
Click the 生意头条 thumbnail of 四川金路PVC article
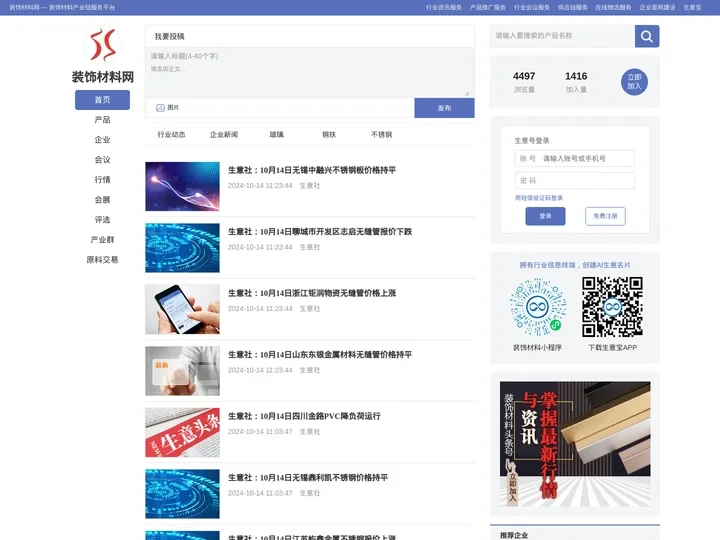(182, 433)
